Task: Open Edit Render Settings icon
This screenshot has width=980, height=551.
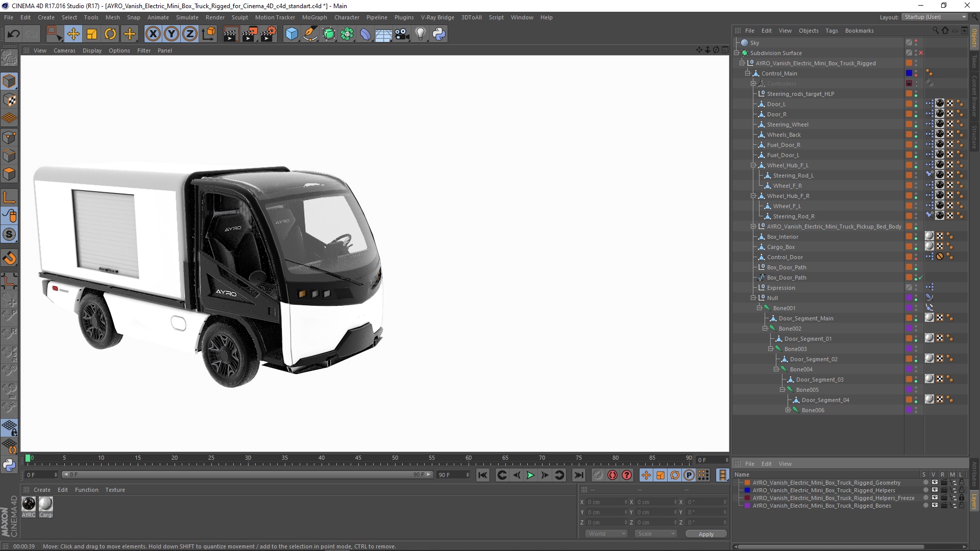Action: [268, 34]
